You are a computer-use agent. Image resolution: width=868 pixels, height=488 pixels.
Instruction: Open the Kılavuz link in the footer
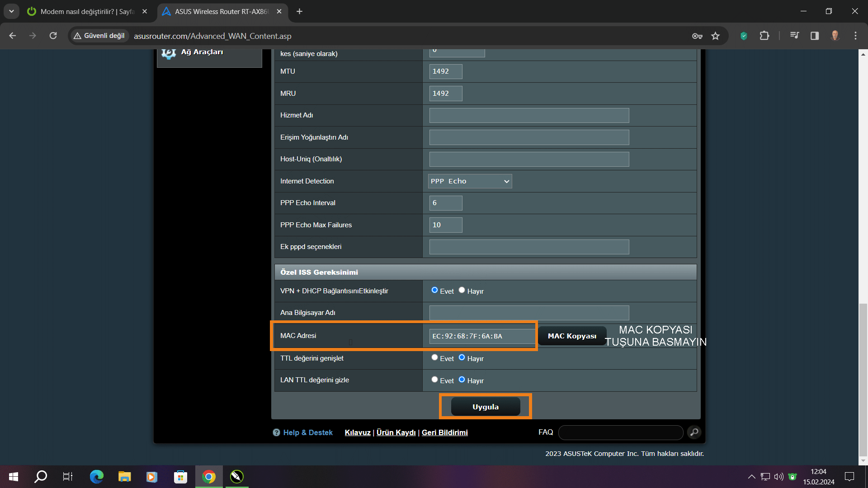pyautogui.click(x=357, y=432)
